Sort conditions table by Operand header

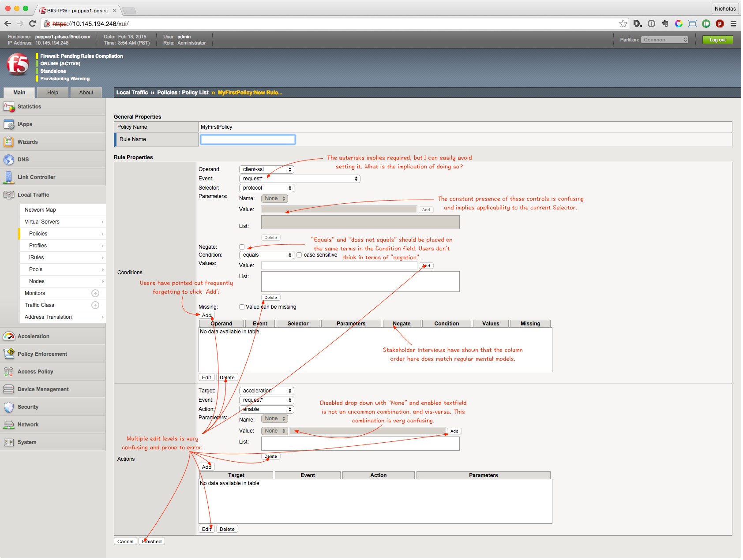pos(221,324)
